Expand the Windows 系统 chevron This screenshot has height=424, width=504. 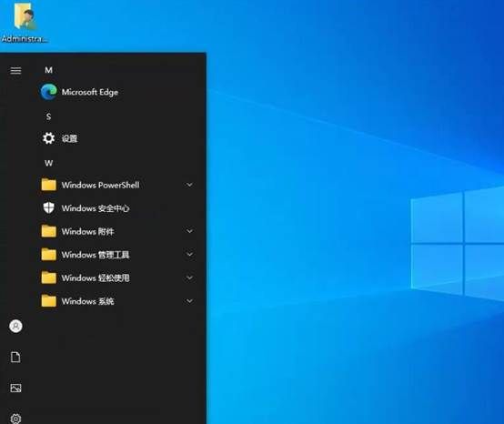(189, 301)
